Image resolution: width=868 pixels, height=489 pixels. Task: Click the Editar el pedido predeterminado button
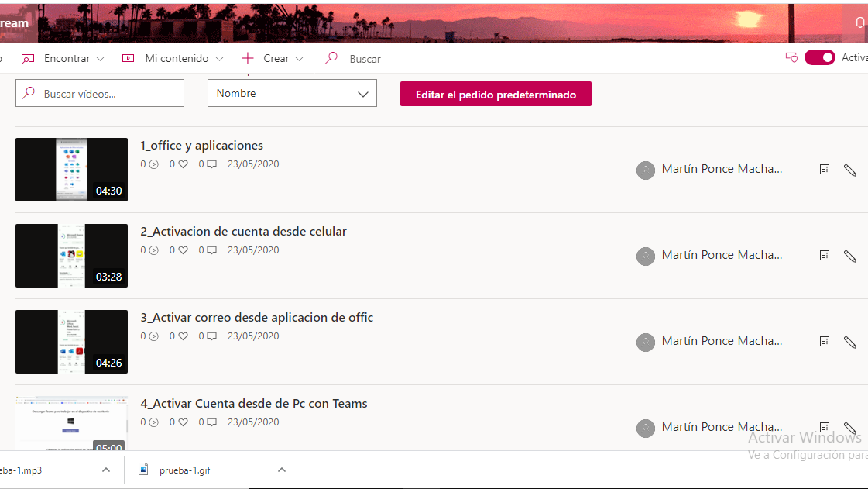(496, 93)
